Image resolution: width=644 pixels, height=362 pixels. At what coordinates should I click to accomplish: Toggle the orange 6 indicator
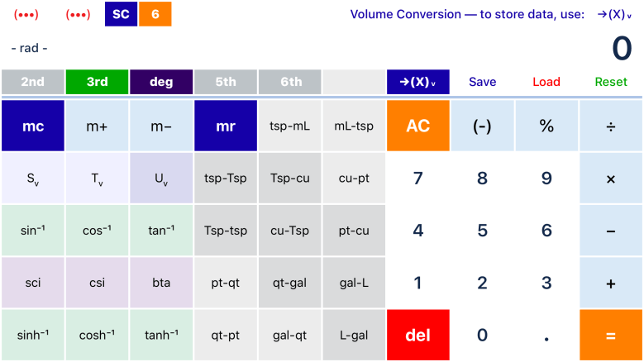click(x=155, y=14)
